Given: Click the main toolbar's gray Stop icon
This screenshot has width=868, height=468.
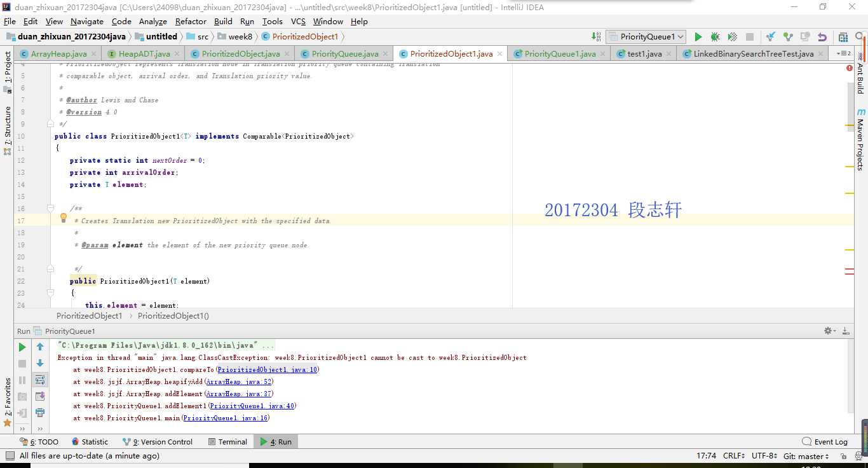Looking at the screenshot, I should coord(749,37).
